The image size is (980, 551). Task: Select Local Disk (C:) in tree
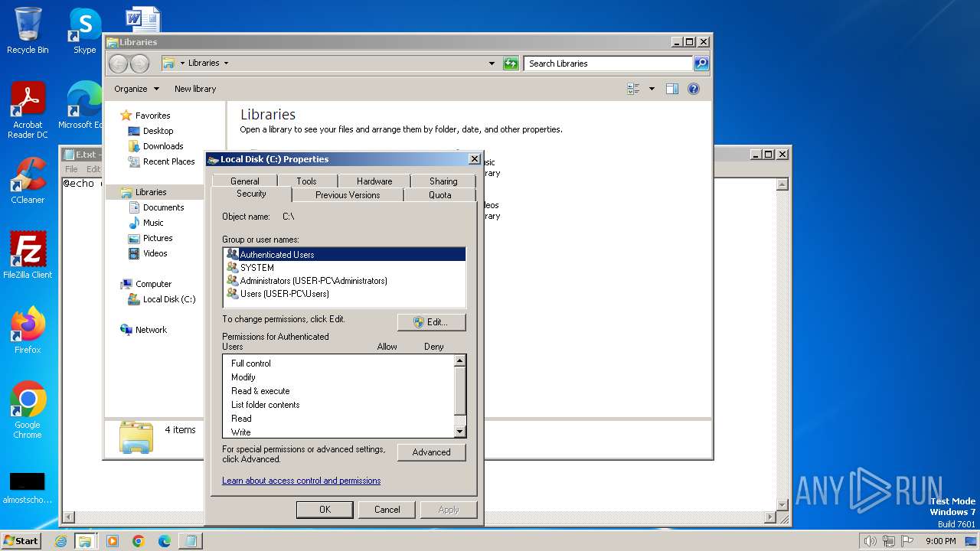tap(169, 299)
